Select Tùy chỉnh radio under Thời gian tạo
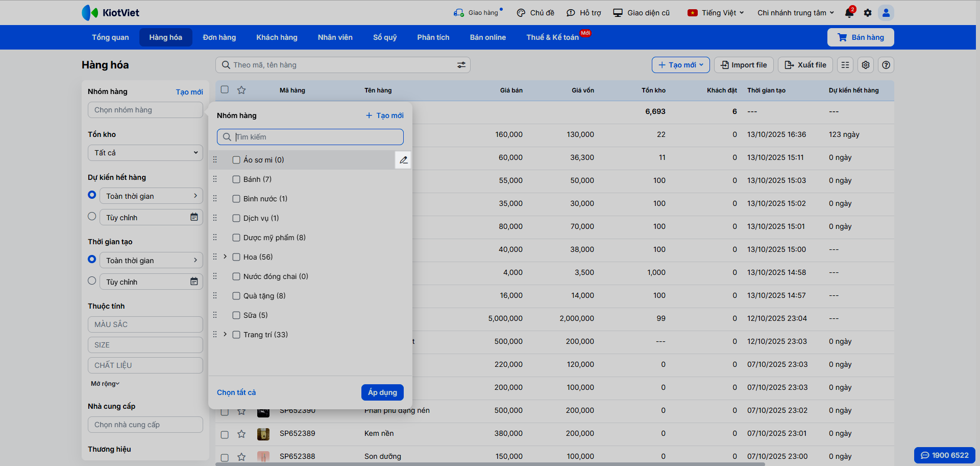The width and height of the screenshot is (980, 466). pyautogui.click(x=92, y=281)
